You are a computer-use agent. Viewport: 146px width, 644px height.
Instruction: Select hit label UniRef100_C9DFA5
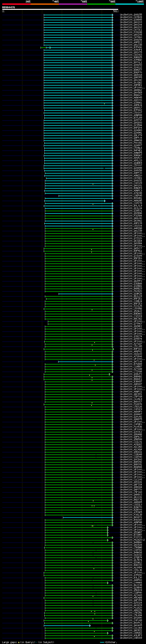pyautogui.click(x=131, y=196)
